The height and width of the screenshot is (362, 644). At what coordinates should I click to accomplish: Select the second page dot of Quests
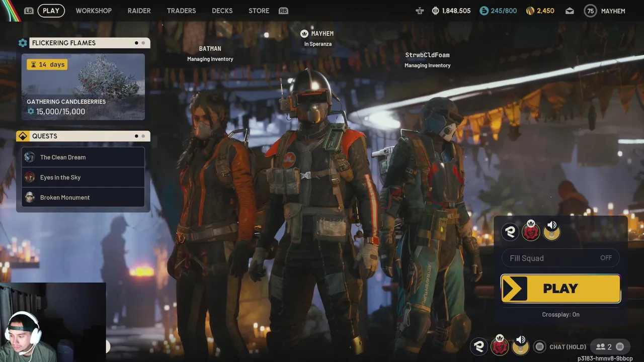[x=143, y=136]
